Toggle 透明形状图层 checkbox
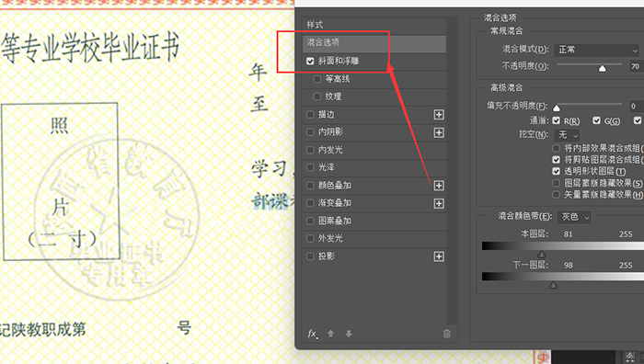This screenshot has width=644, height=364. tap(556, 171)
